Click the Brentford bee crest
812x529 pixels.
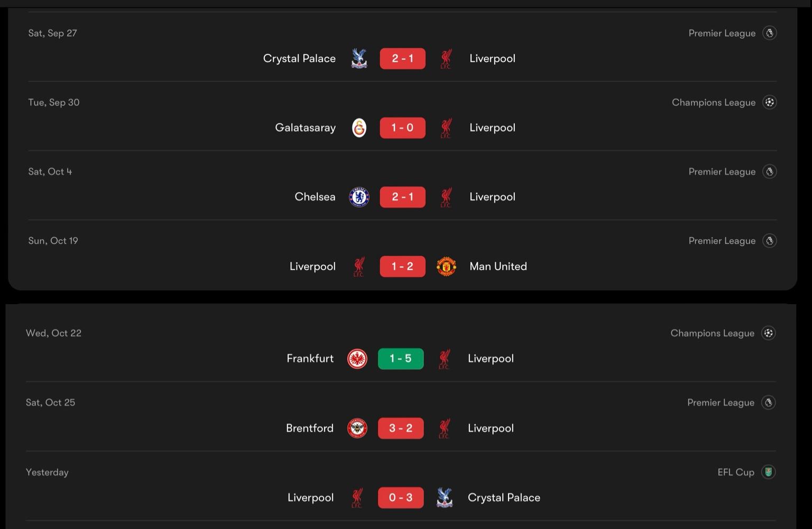[357, 428]
